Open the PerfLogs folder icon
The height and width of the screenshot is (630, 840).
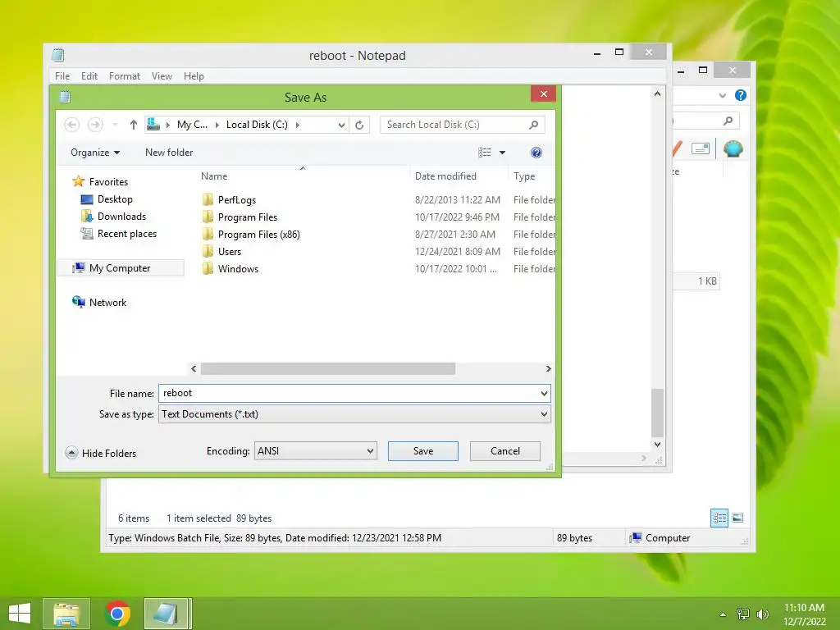click(x=208, y=200)
